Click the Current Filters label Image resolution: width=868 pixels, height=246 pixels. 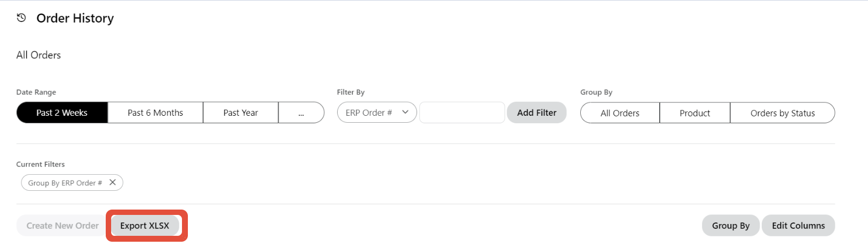point(40,164)
